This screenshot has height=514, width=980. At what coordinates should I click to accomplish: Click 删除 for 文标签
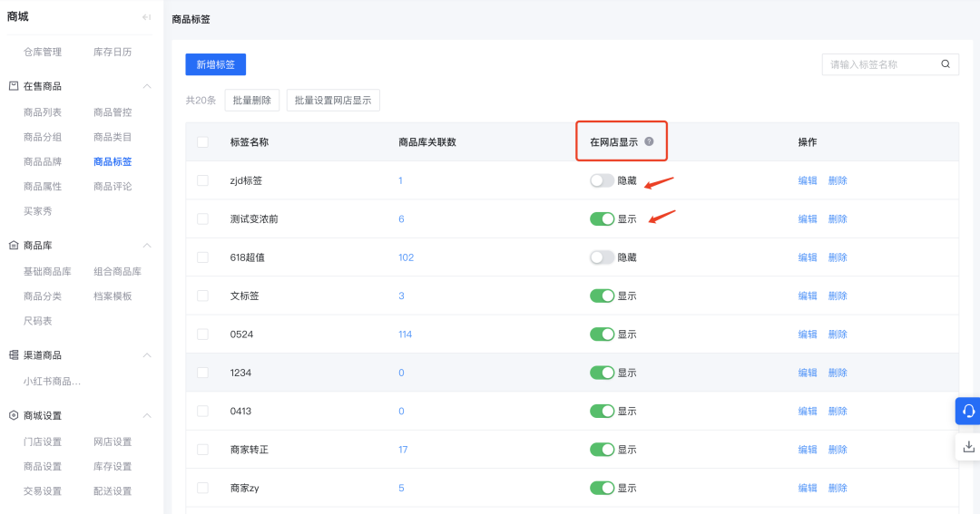[838, 296]
